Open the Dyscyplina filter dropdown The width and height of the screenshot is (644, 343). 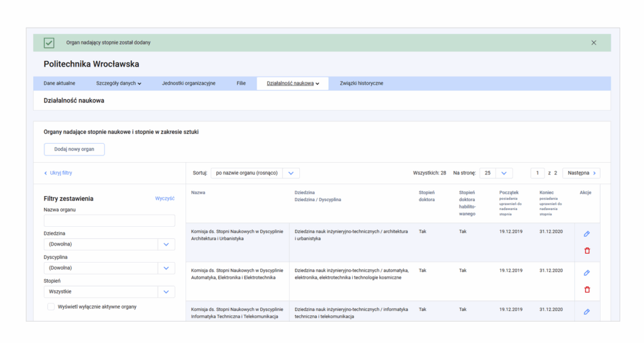109,268
